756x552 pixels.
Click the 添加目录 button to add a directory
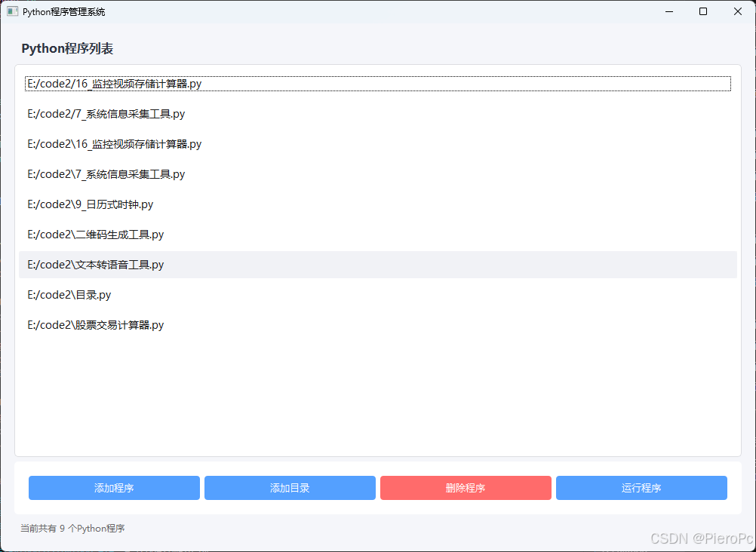click(x=290, y=488)
